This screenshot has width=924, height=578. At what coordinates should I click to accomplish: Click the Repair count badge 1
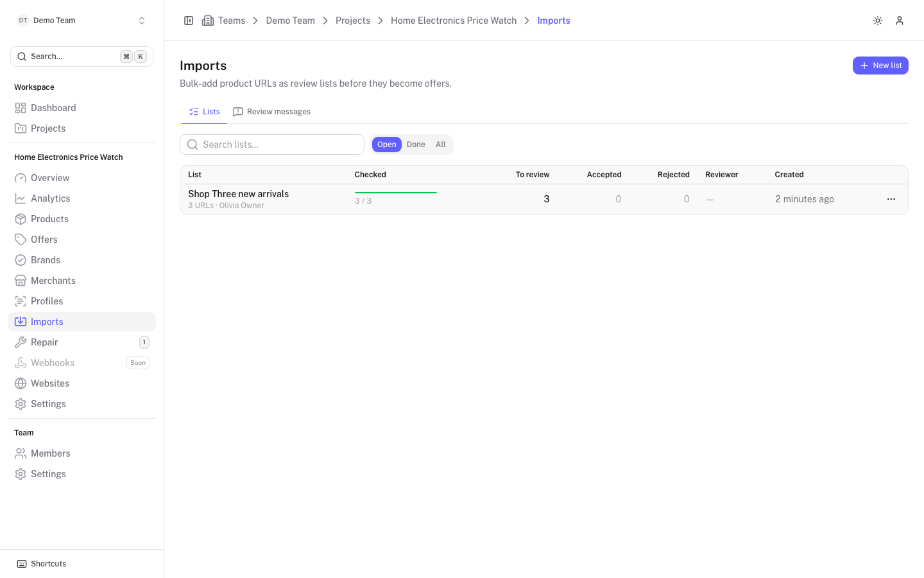coord(144,342)
